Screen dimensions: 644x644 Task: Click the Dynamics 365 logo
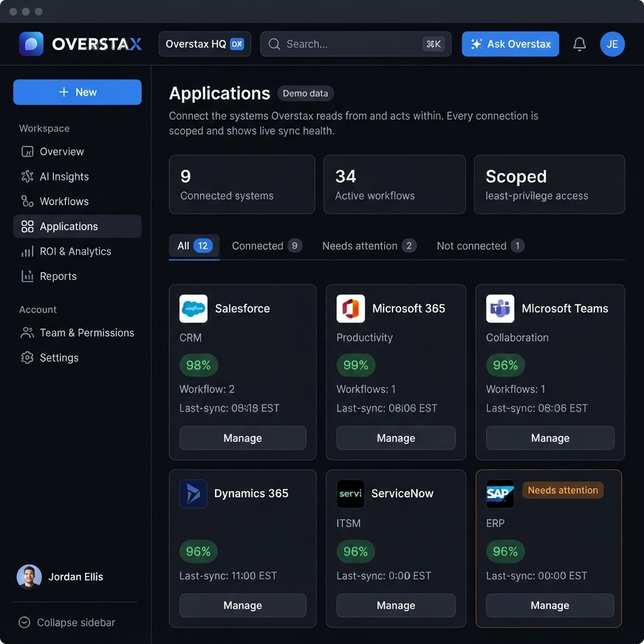(x=194, y=494)
